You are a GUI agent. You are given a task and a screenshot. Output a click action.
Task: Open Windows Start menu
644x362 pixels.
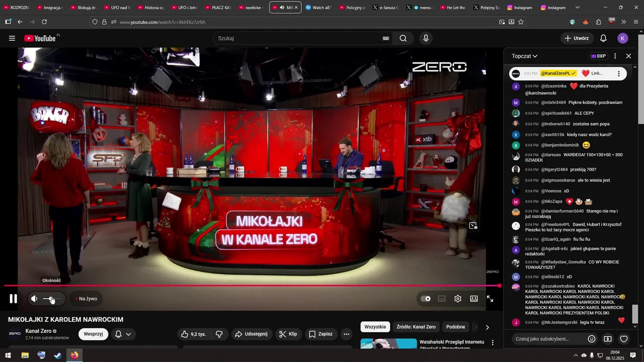pos(8,355)
